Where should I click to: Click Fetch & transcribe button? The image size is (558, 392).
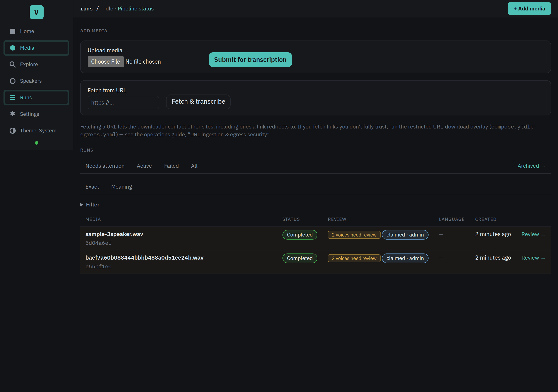pos(198,101)
